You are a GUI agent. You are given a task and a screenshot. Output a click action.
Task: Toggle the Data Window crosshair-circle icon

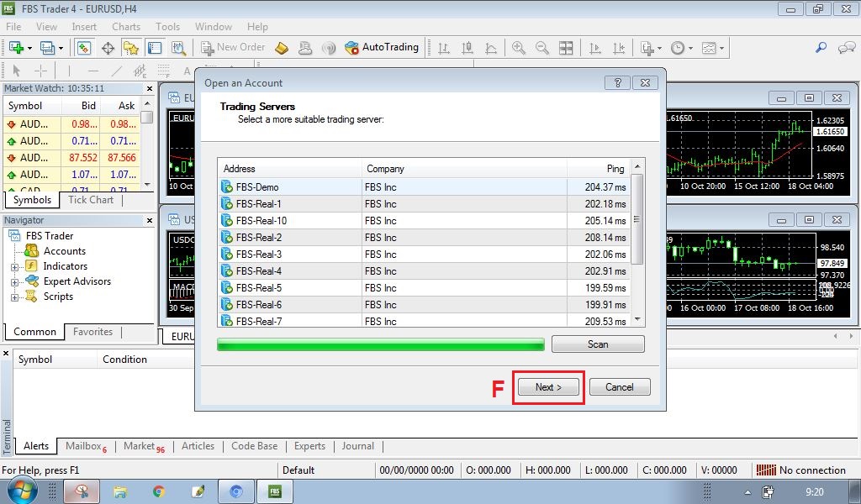[108, 48]
